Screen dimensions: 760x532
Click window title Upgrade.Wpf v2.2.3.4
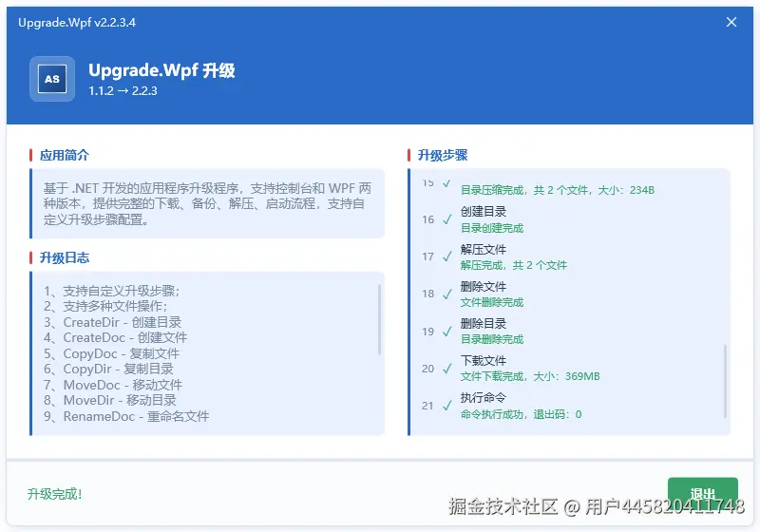(77, 22)
